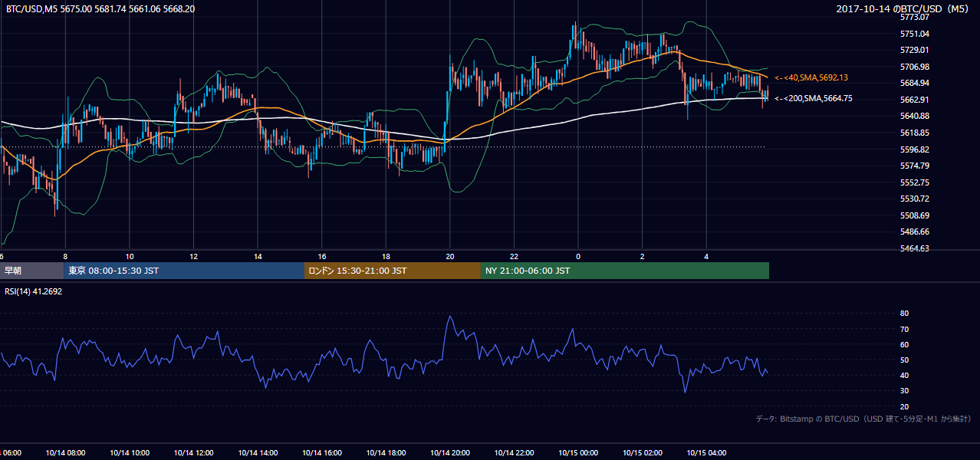The height and width of the screenshot is (460, 980).
Task: Click the RSI 30 level label
Action: click(904, 391)
